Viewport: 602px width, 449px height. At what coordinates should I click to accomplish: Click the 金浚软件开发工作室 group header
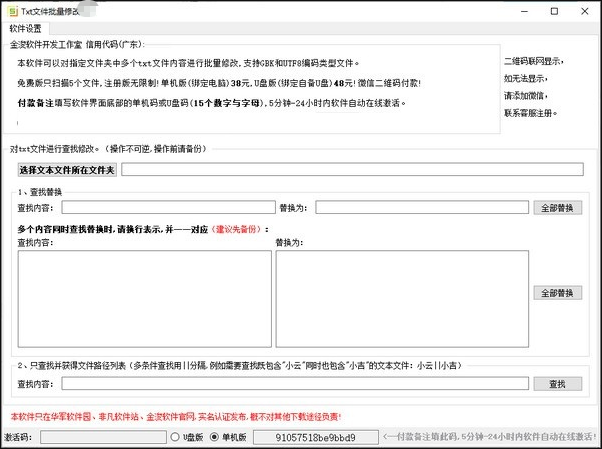click(x=77, y=45)
